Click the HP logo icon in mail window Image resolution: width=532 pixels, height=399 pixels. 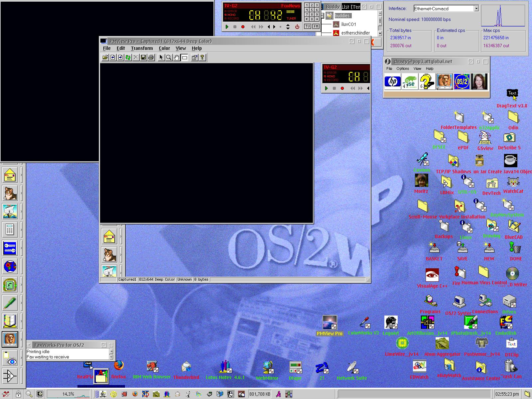point(393,81)
